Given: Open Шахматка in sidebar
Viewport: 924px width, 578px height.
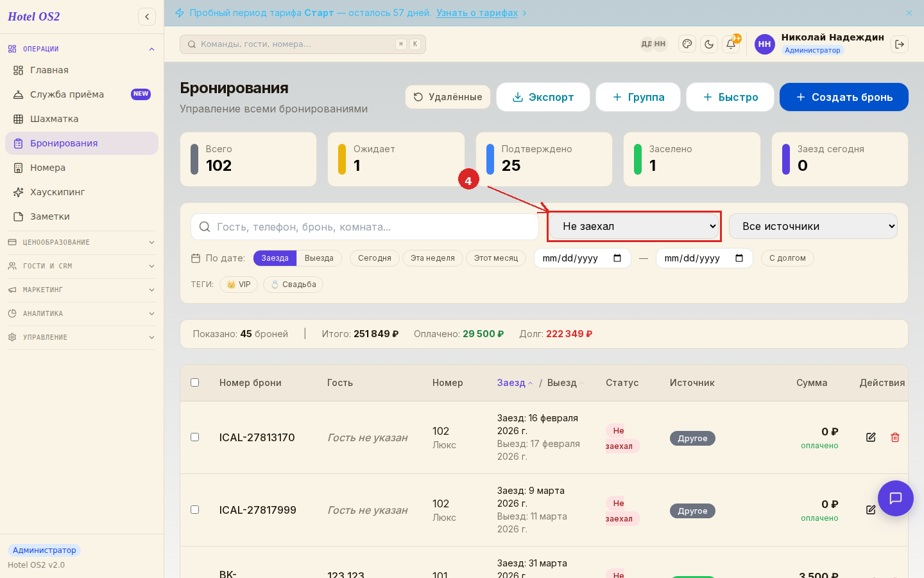Looking at the screenshot, I should coord(81,119).
